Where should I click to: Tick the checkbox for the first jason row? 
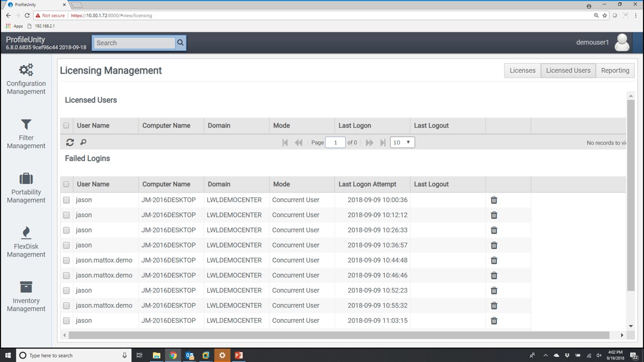66,200
